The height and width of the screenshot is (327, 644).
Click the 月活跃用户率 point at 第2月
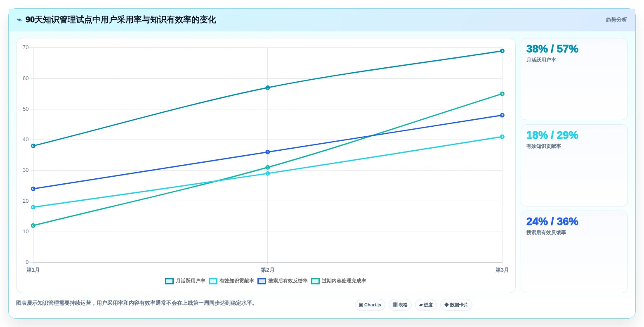268,88
